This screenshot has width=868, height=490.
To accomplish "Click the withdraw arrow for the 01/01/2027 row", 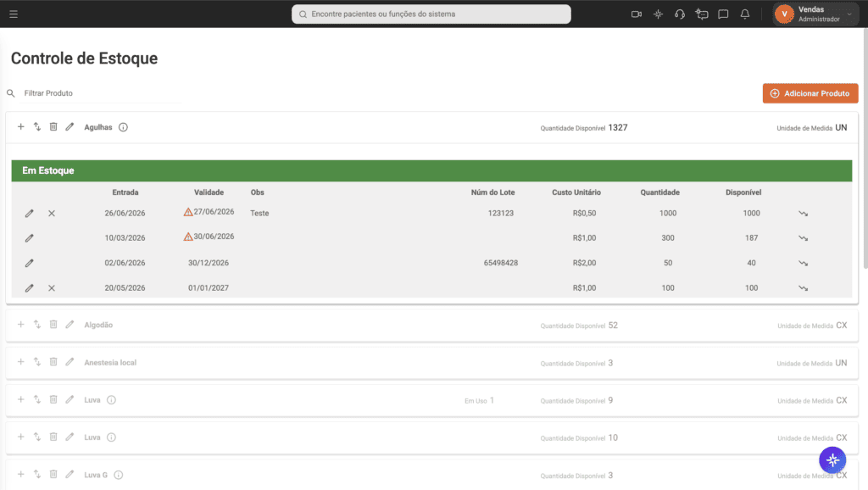I will pyautogui.click(x=804, y=288).
